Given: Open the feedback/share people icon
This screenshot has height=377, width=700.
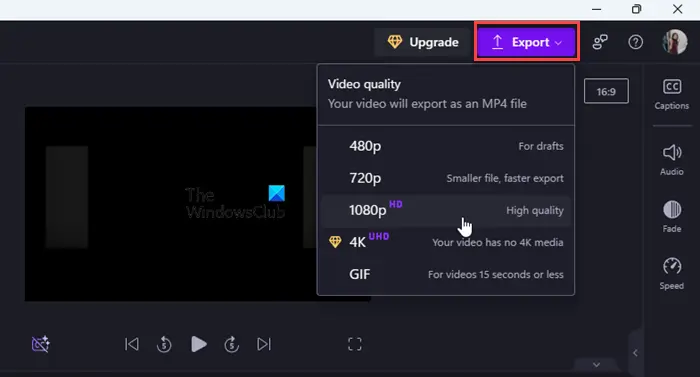Looking at the screenshot, I should pyautogui.click(x=600, y=42).
